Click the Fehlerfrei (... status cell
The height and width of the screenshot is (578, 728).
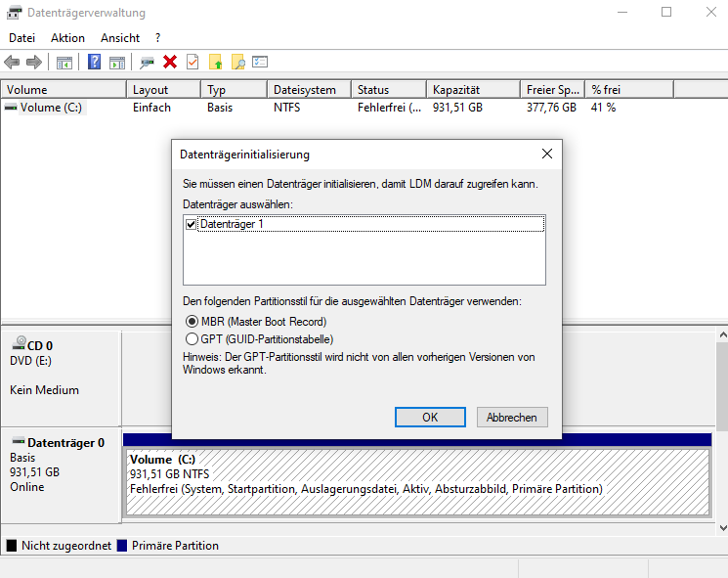click(x=389, y=108)
